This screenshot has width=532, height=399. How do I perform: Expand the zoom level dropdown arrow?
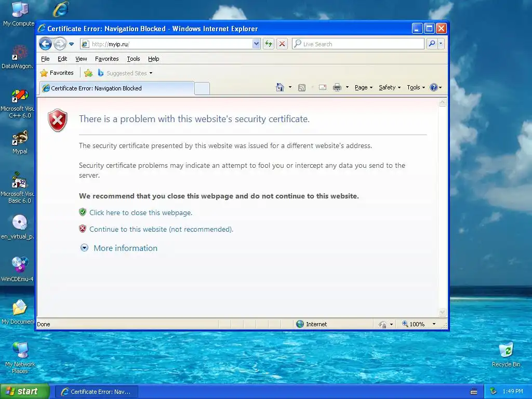(x=434, y=324)
